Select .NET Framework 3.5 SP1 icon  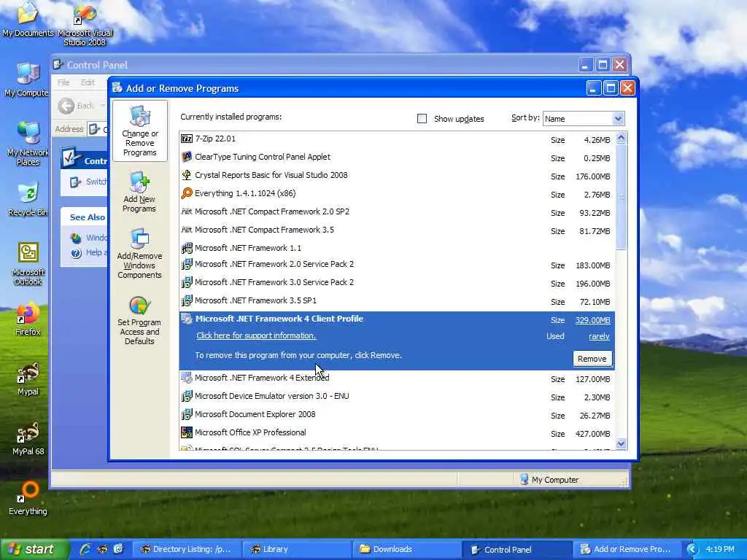[x=187, y=300]
